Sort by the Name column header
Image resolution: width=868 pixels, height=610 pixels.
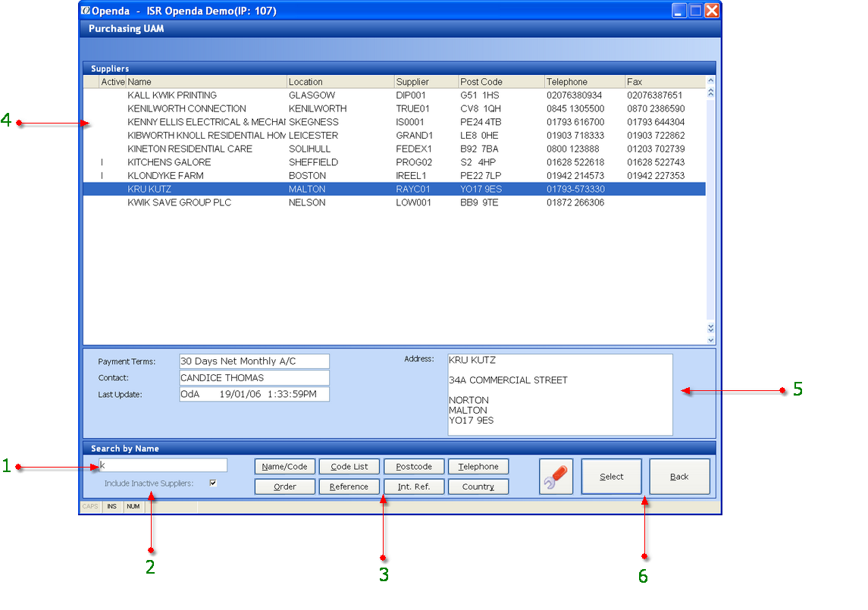[x=206, y=82]
